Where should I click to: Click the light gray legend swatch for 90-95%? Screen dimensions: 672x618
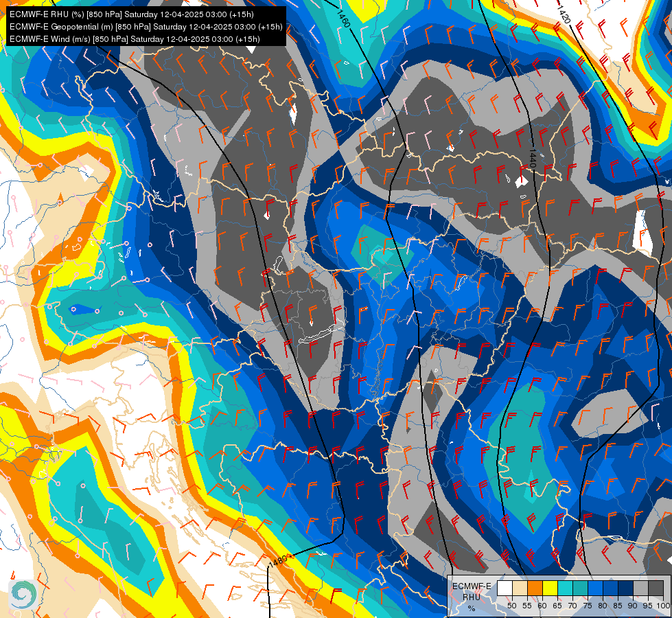641,588
